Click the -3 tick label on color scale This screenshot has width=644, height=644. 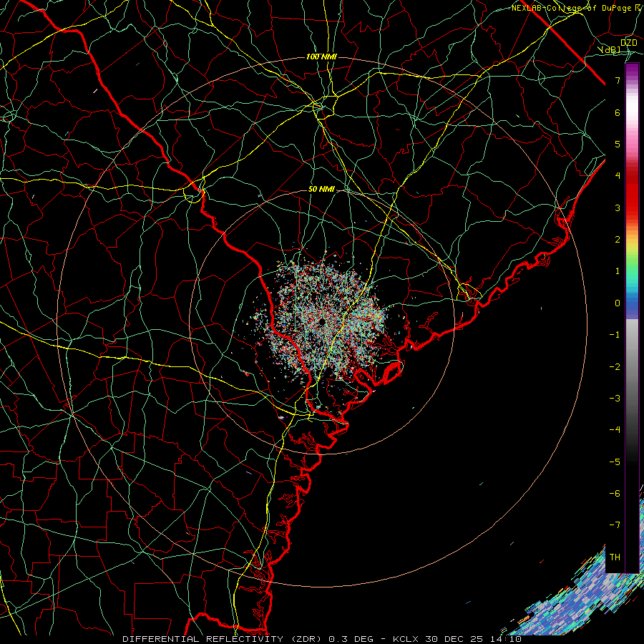point(615,398)
